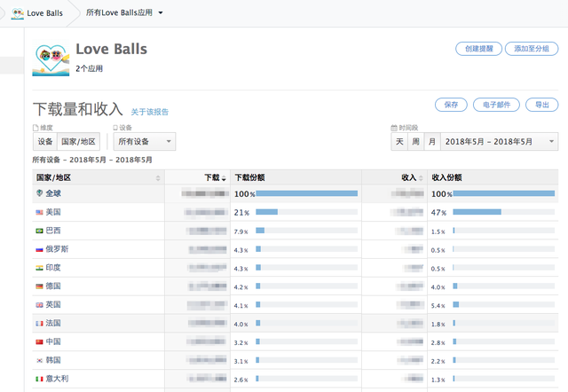Click the 7.9% download share for 巴西
The height and width of the screenshot is (392, 568).
tap(241, 231)
